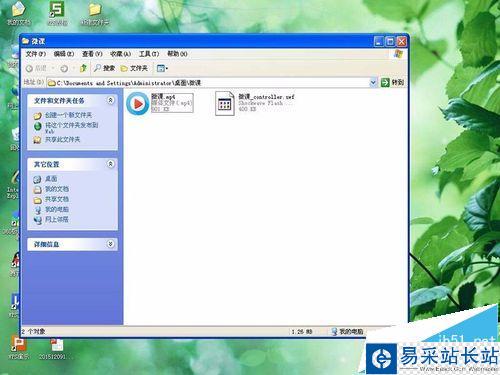Click the 我的电脑 status bar zone
The width and height of the screenshot is (500, 375).
pos(347,331)
